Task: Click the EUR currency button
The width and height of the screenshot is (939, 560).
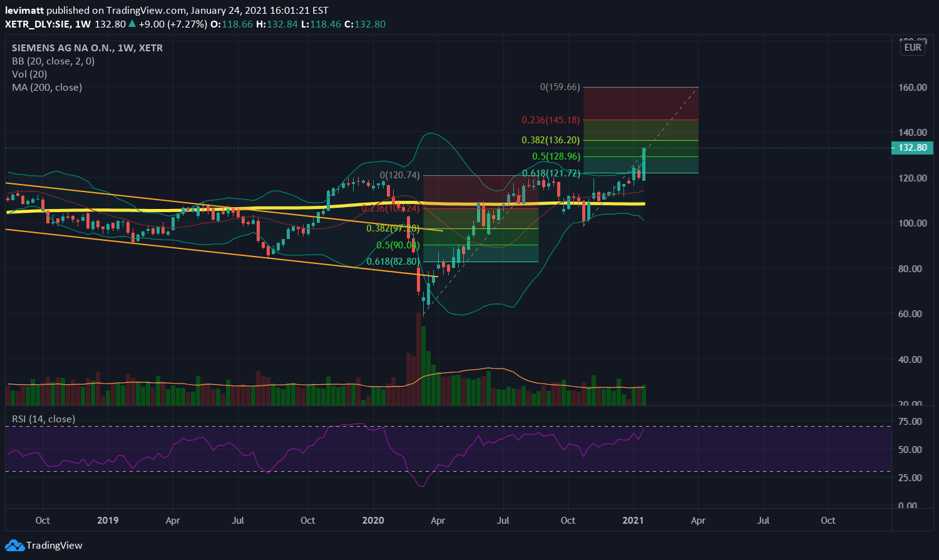Action: coord(913,48)
